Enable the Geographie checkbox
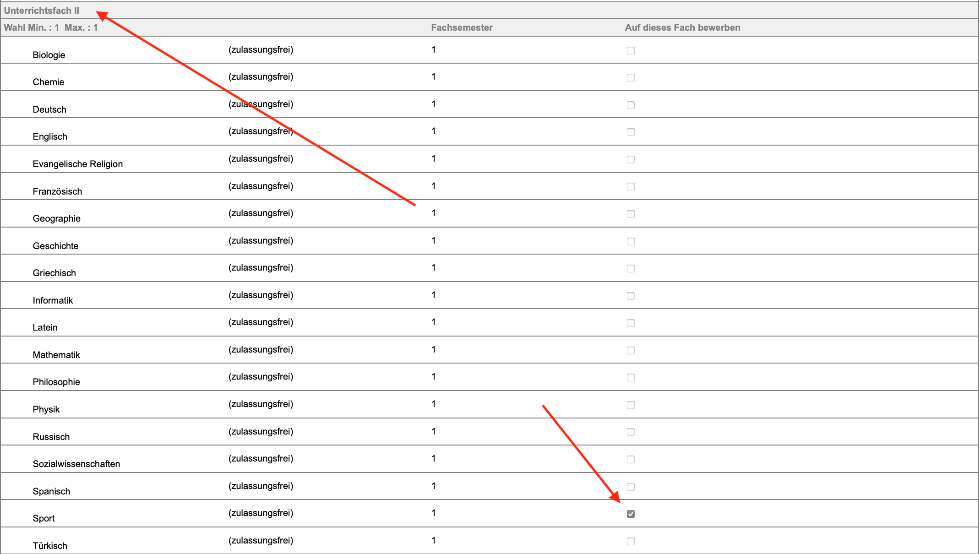The width and height of the screenshot is (980, 554). pyautogui.click(x=631, y=214)
